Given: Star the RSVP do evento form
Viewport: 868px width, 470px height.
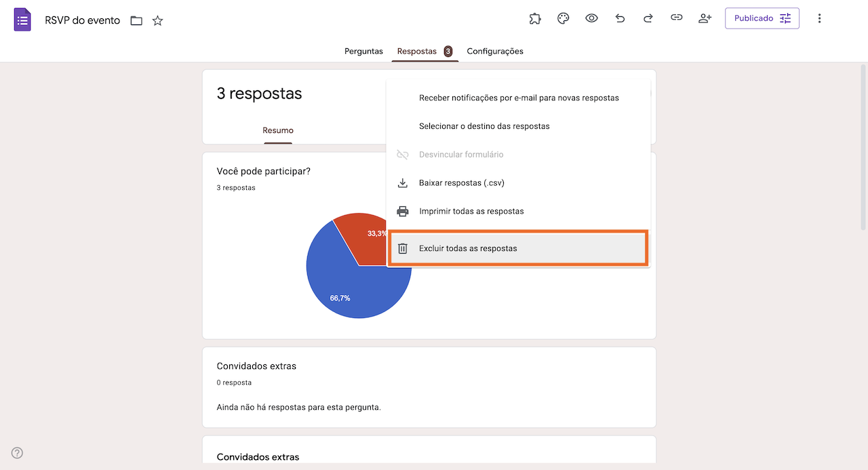Looking at the screenshot, I should (158, 20).
